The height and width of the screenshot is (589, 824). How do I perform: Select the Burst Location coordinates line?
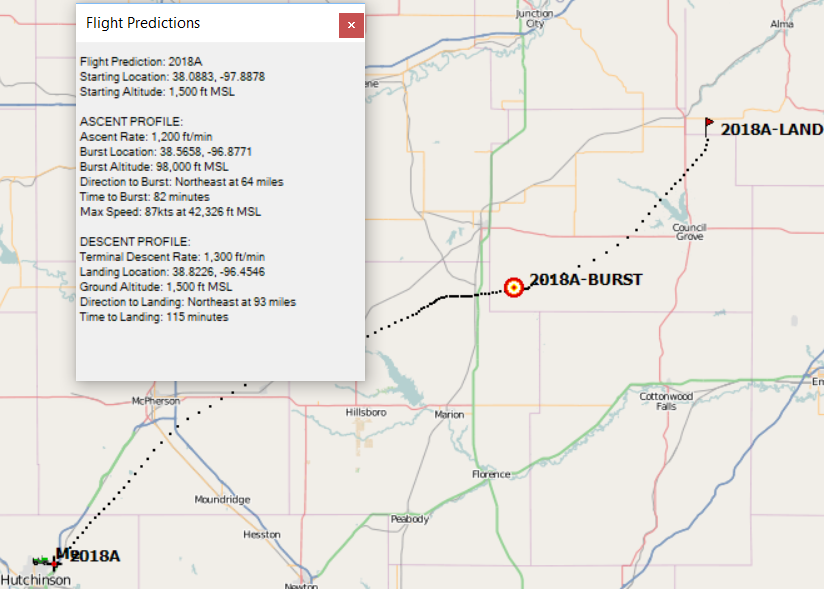click(166, 152)
